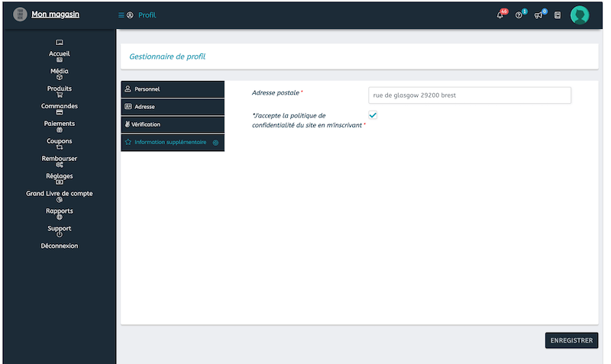Uncheck the privacy policy acceptance checkbox
This screenshot has width=611, height=364.
pos(373,115)
